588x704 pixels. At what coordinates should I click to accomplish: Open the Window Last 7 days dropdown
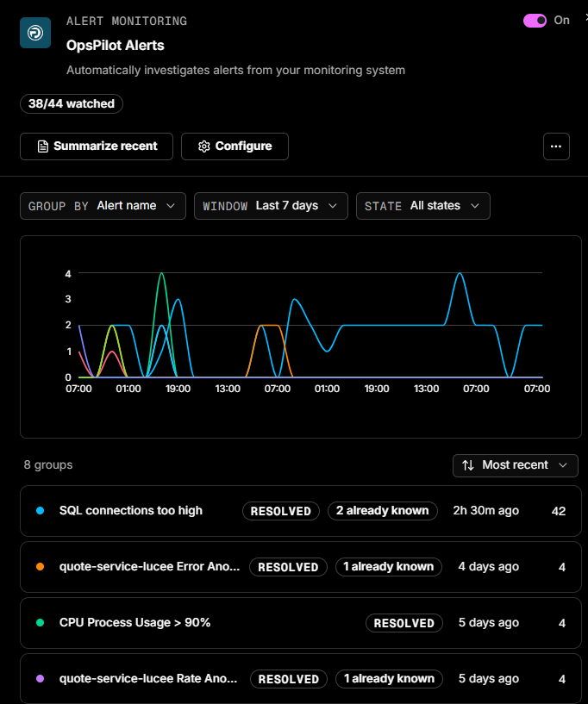click(x=271, y=206)
